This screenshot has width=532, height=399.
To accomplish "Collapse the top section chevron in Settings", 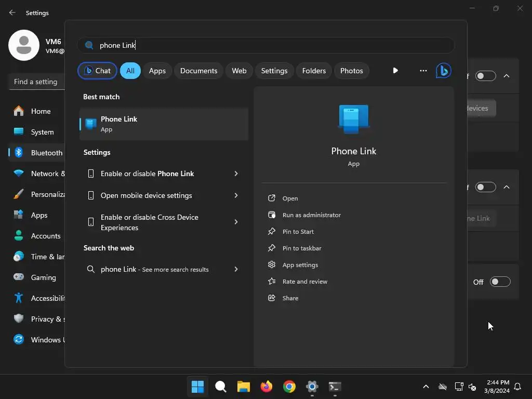I will click(x=507, y=76).
